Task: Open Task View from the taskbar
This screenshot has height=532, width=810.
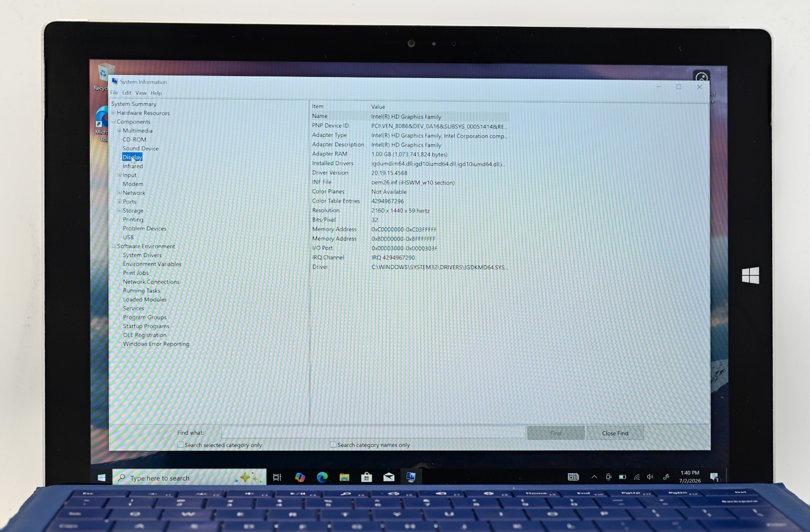Action: pyautogui.click(x=277, y=477)
